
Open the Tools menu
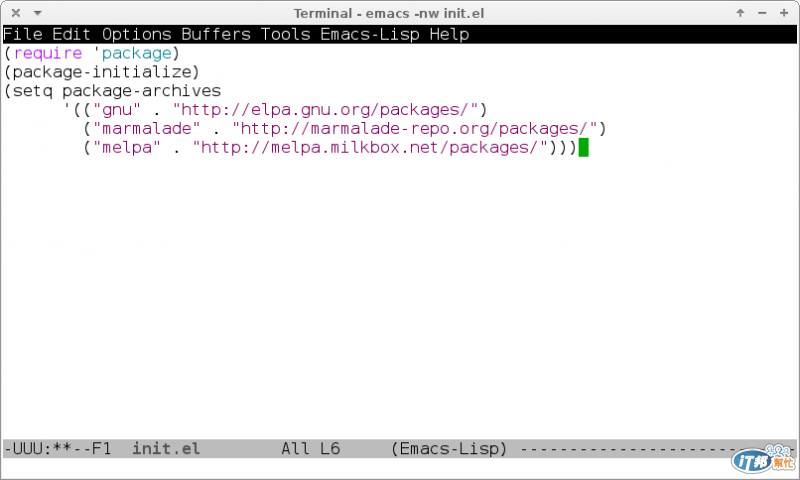286,34
